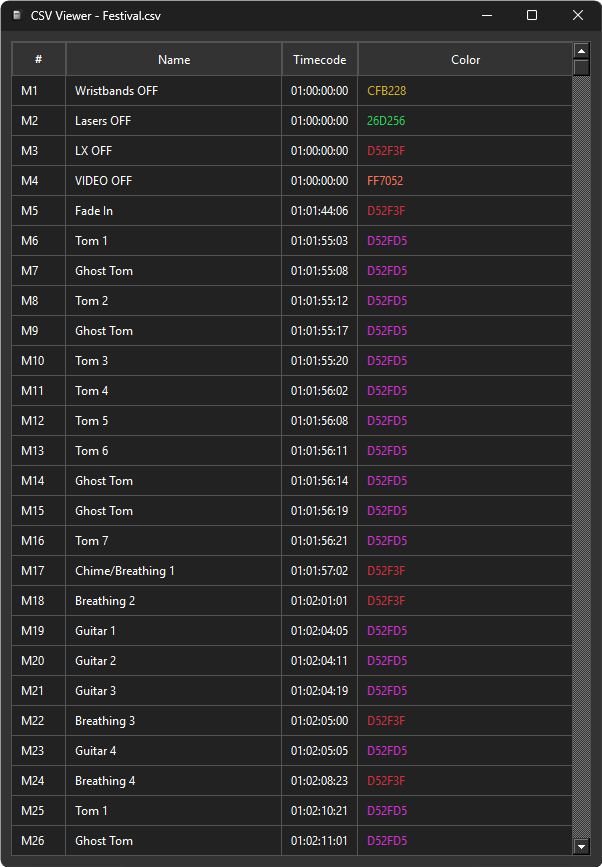Click the M20 row number cell
This screenshot has width=602, height=867.
click(x=39, y=661)
